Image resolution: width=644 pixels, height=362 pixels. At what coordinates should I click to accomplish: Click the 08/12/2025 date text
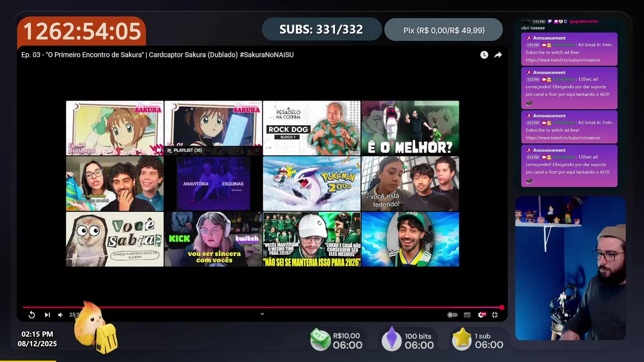[37, 344]
